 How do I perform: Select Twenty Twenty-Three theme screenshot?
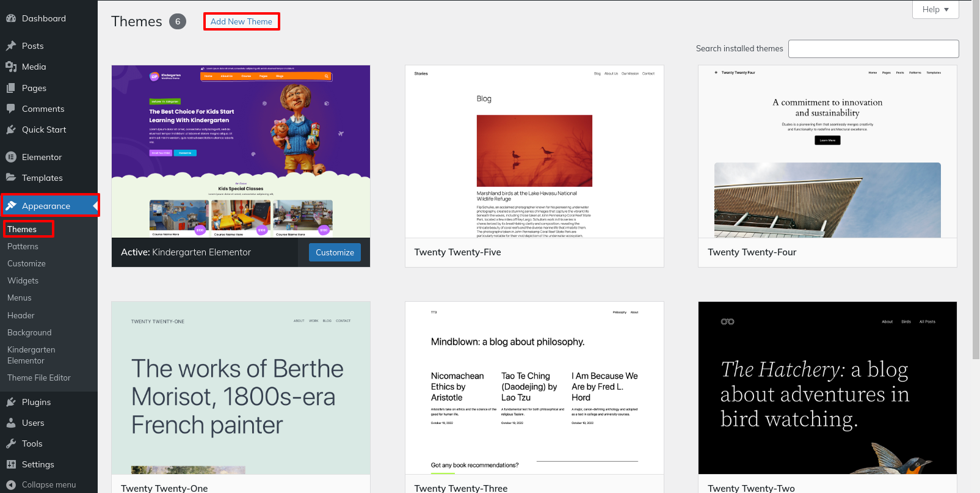coord(534,388)
